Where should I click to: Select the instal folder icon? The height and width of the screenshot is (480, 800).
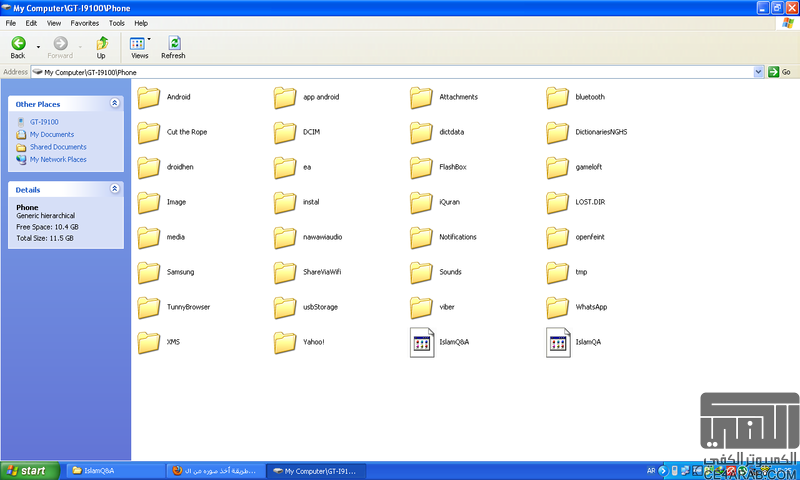click(285, 203)
